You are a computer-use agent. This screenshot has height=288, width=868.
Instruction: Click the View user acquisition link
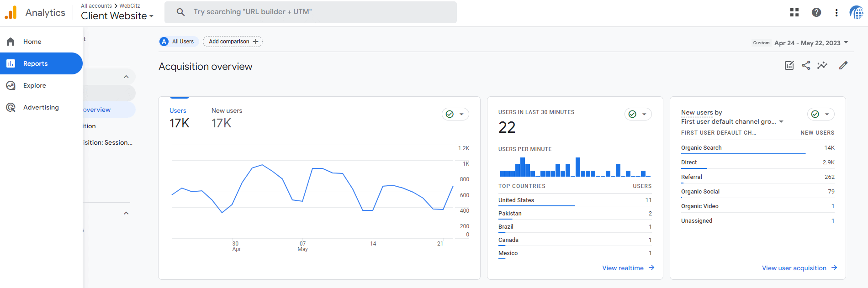point(799,268)
